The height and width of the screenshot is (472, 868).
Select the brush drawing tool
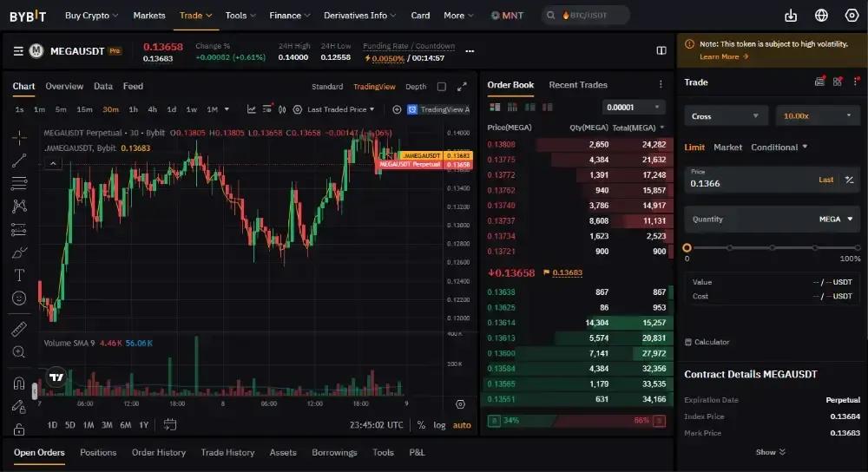19,252
